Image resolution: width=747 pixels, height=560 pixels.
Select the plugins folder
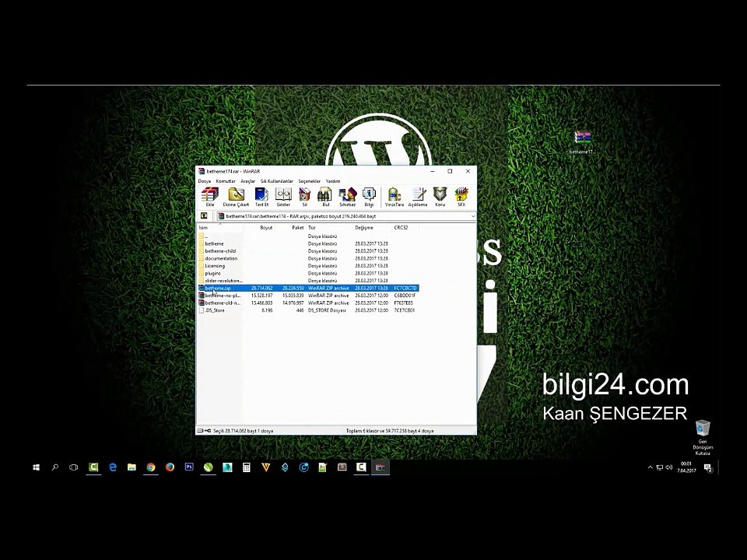click(308, 273)
